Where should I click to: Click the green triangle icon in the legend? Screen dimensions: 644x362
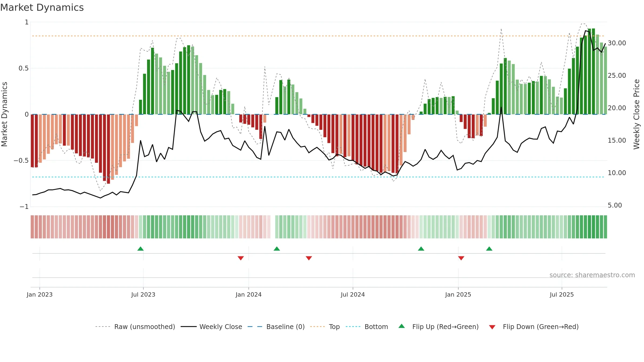pos(401,326)
